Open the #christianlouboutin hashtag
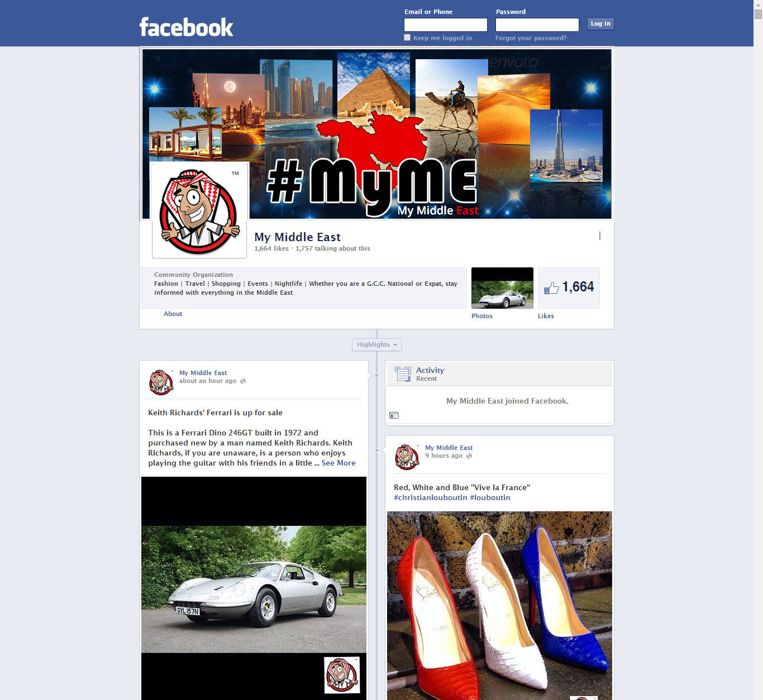The height and width of the screenshot is (700, 763). (431, 497)
